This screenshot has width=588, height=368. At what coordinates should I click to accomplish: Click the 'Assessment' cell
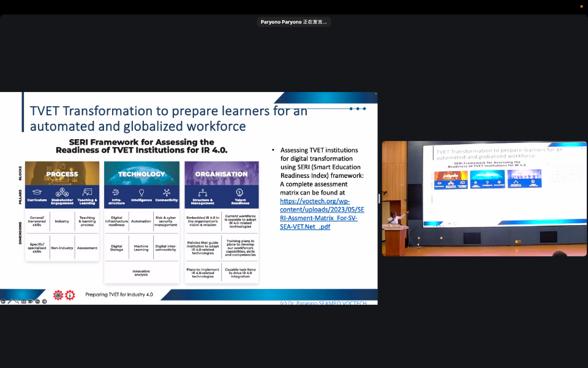tap(87, 248)
